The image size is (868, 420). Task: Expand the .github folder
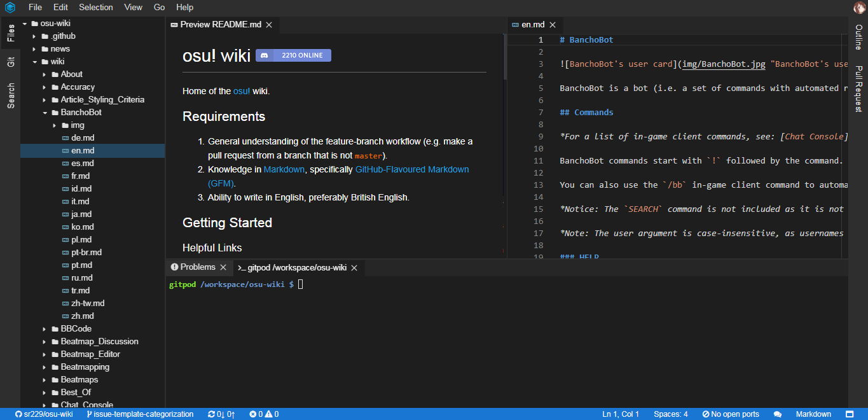[34, 36]
